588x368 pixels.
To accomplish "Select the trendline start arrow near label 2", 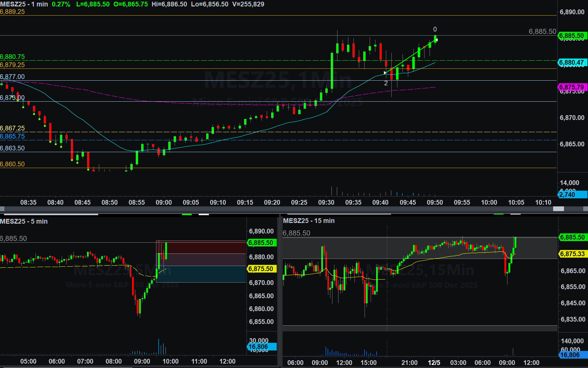I will (x=385, y=73).
